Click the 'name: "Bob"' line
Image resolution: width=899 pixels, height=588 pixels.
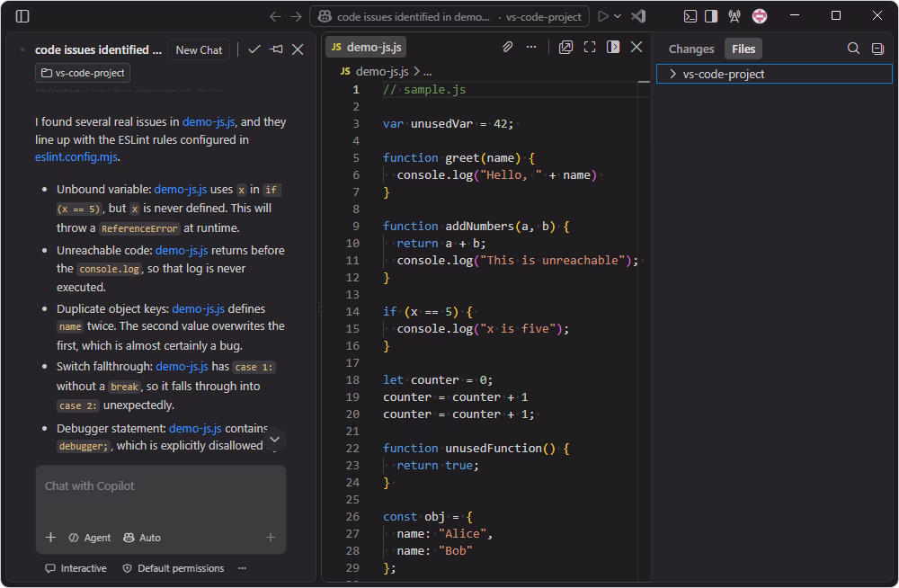coord(434,551)
